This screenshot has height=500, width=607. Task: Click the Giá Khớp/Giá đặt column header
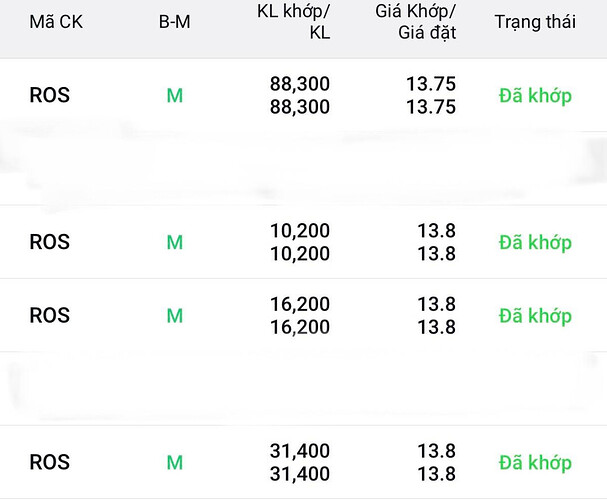[415, 22]
